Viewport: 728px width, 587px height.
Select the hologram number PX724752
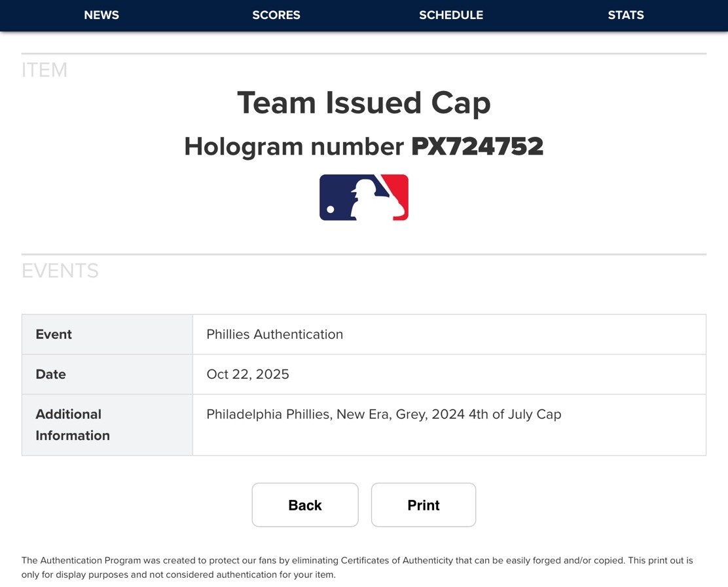click(476, 146)
